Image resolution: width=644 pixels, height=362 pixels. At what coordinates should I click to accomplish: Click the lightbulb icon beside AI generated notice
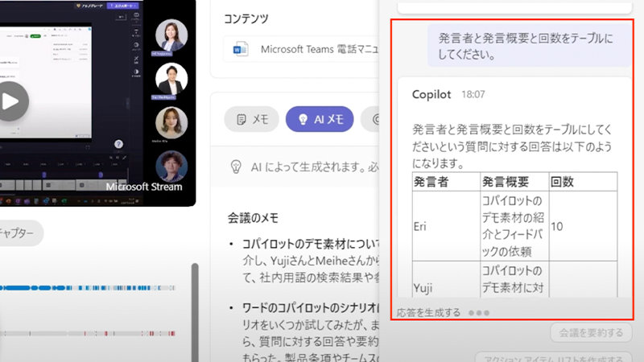[237, 167]
